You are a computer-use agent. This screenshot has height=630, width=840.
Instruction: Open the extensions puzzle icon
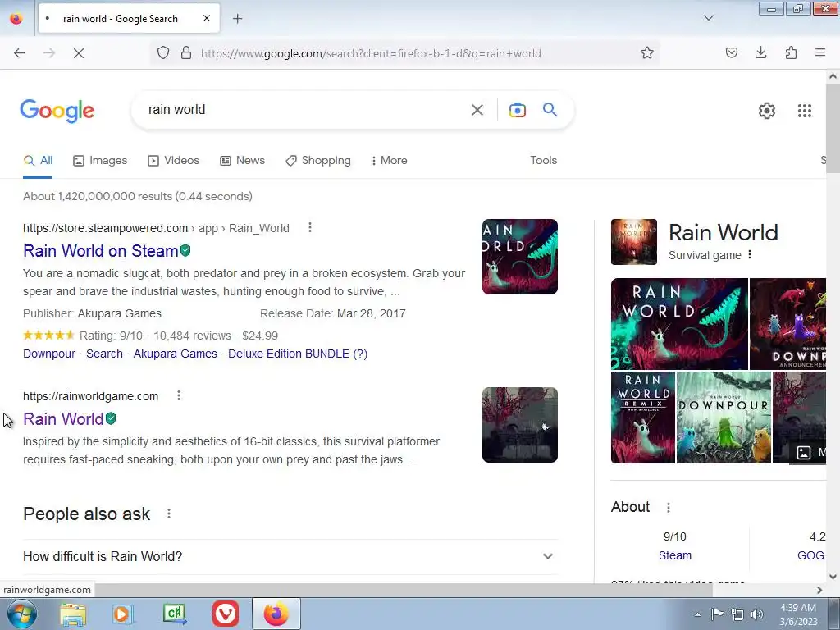coord(791,52)
